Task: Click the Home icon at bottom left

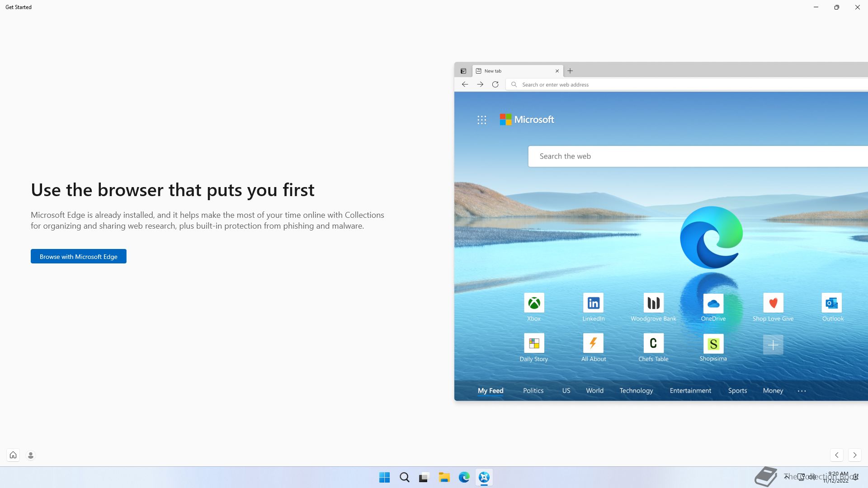Action: pos(13,455)
